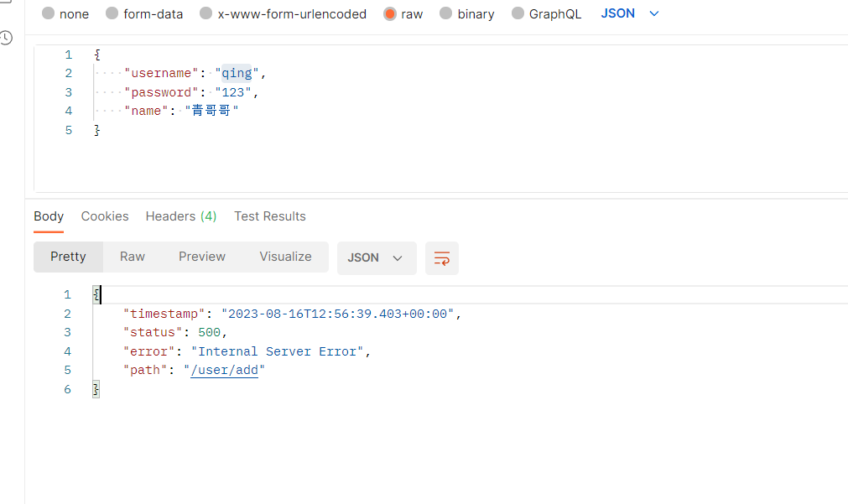
Task: Open the response JSON format dropdown
Action: pos(377,258)
